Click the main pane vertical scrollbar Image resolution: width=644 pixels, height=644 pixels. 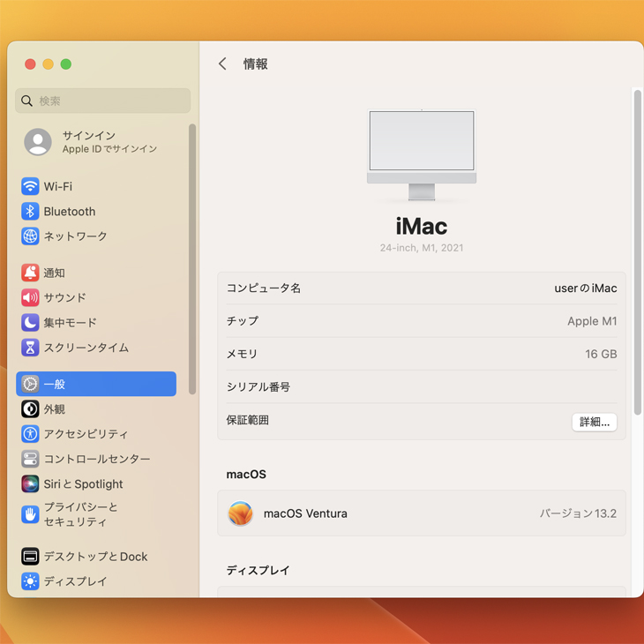coord(637,251)
